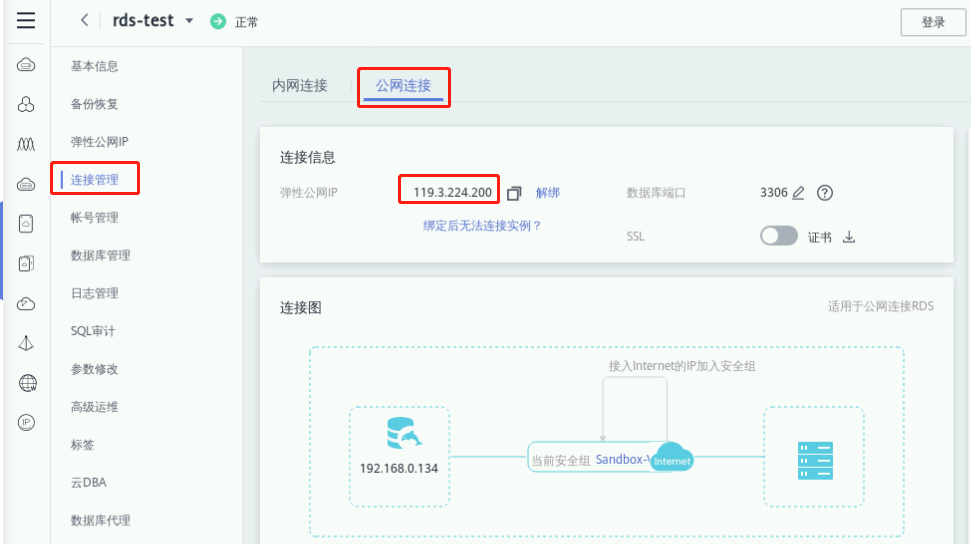
Task: Open 云DBA in the side menu
Action: coord(89,482)
